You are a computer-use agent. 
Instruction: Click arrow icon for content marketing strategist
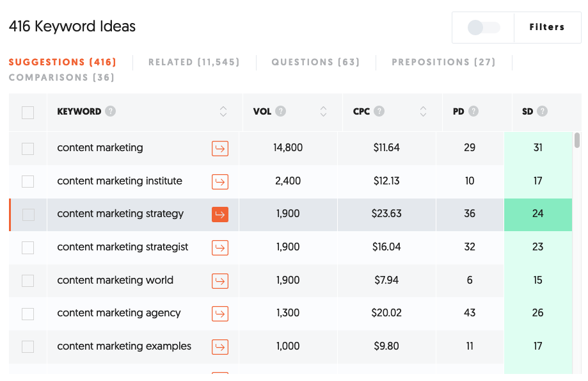click(220, 248)
